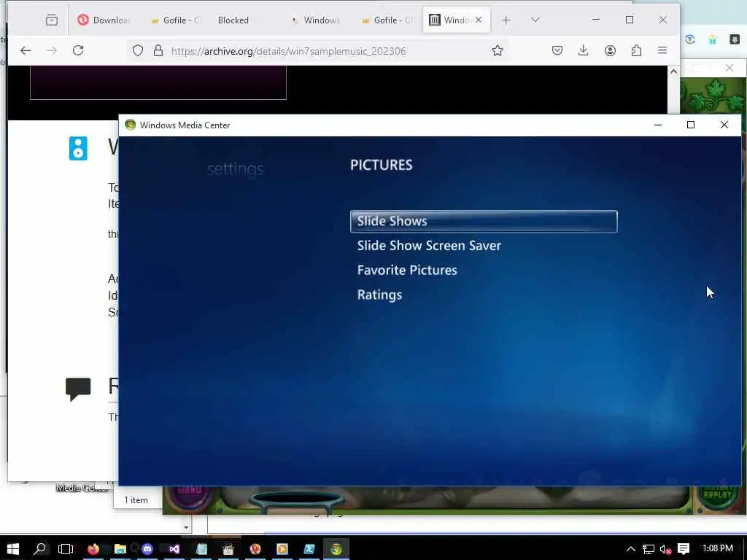Switch to the Windows tab in Firefox

click(316, 20)
